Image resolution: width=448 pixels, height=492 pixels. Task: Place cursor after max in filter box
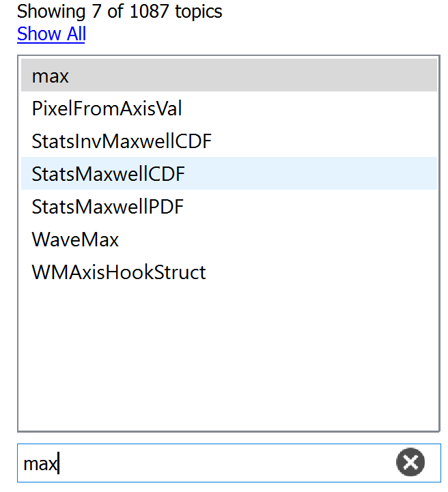59,463
